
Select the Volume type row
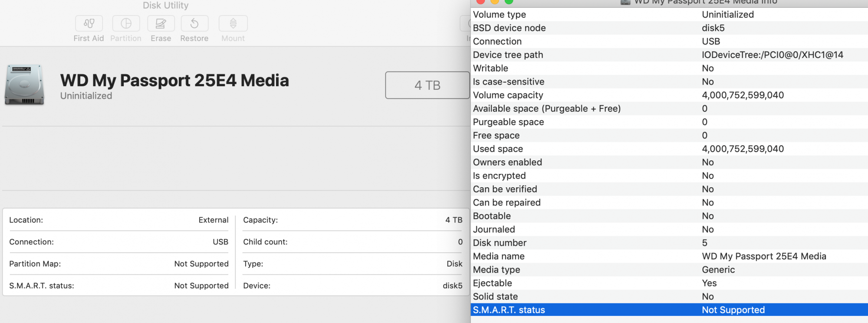pos(669,15)
